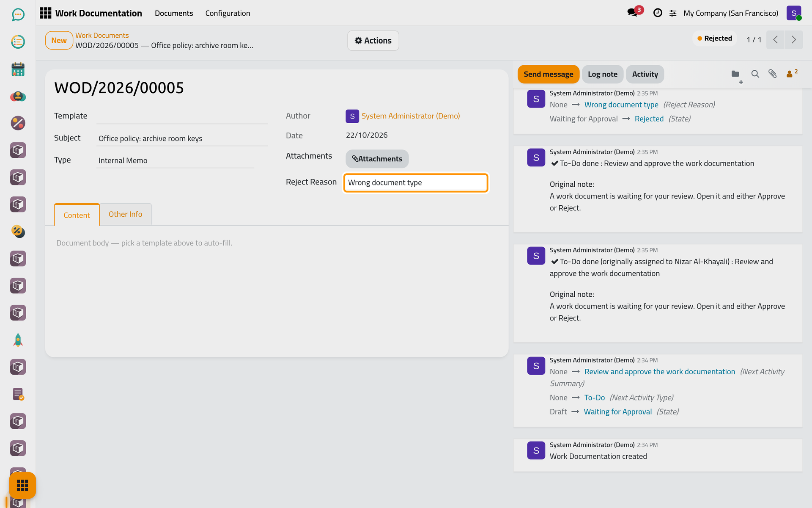The width and height of the screenshot is (812, 508).
Task: Search messages with magnifier icon in chatter
Action: pyautogui.click(x=755, y=74)
